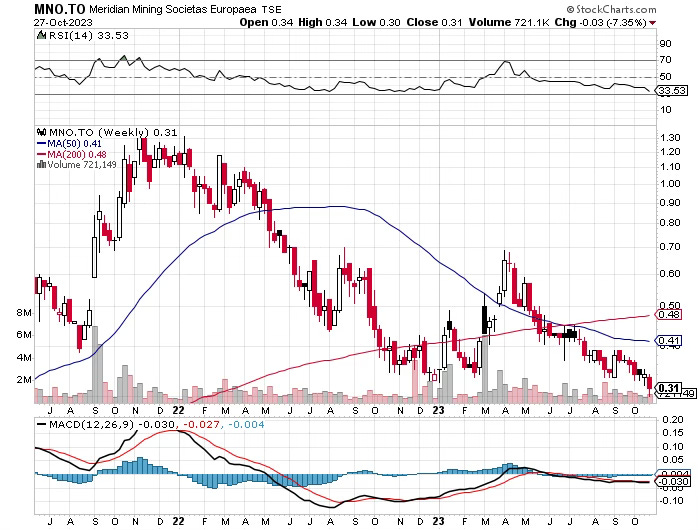Click the -0.030 MACD value tag
Image resolution: width=700 pixels, height=530 pixels.
click(x=672, y=482)
